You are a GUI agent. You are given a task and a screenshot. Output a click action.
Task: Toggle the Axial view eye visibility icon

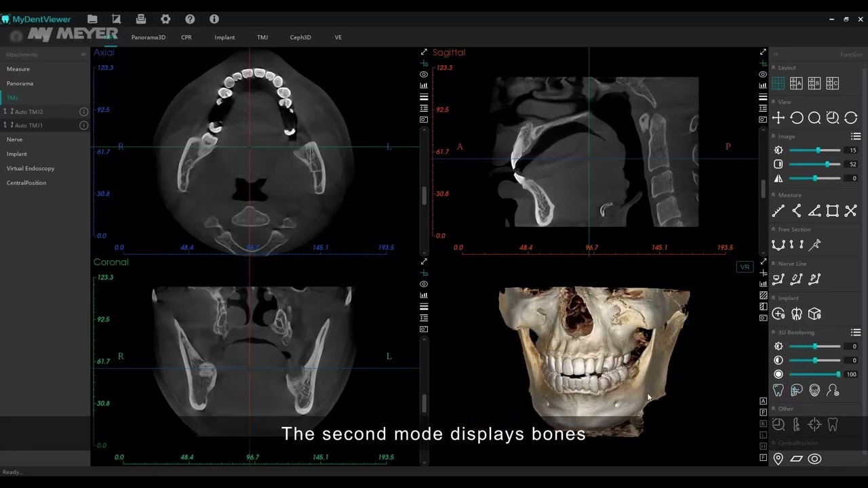coord(424,75)
